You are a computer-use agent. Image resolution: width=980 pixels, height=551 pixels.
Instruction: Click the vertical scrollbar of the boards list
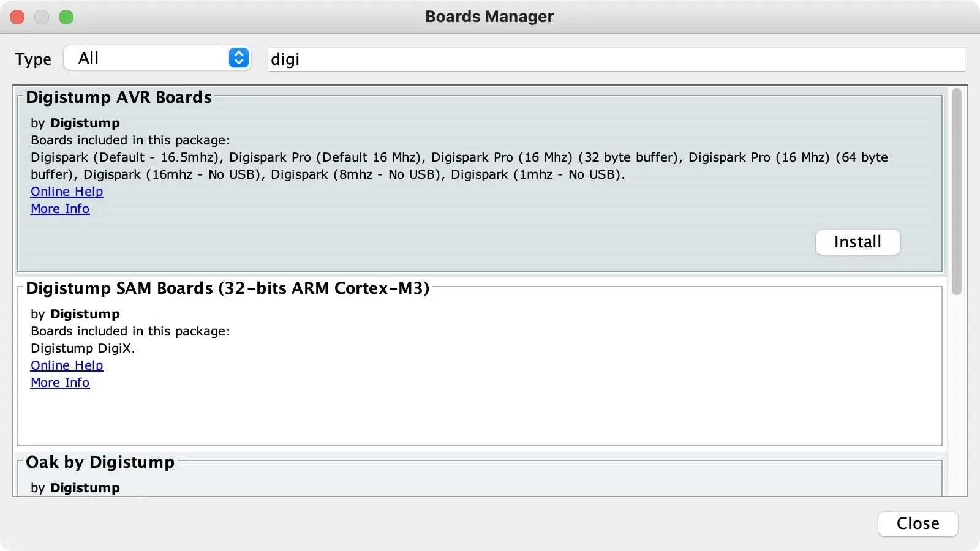[x=957, y=192]
